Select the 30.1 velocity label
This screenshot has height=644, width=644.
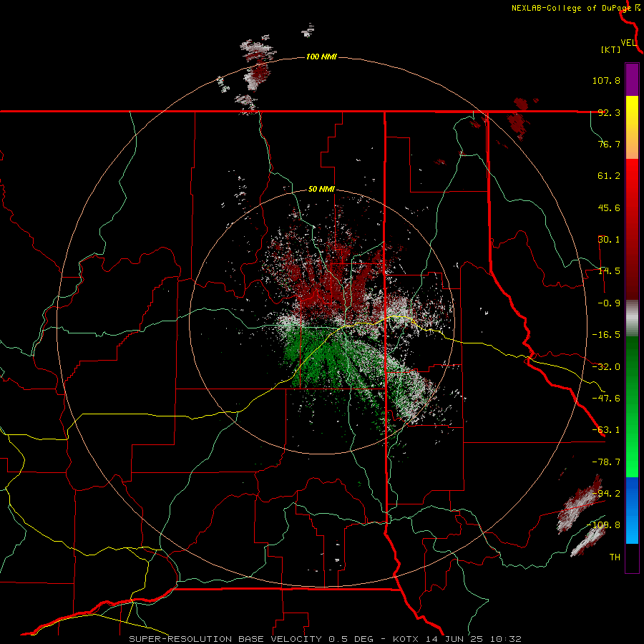[x=609, y=240]
